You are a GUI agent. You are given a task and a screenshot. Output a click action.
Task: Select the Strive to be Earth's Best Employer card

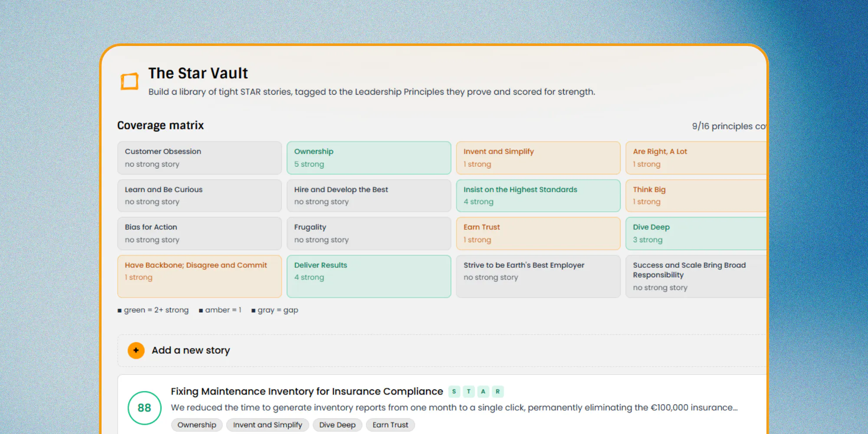click(x=538, y=276)
